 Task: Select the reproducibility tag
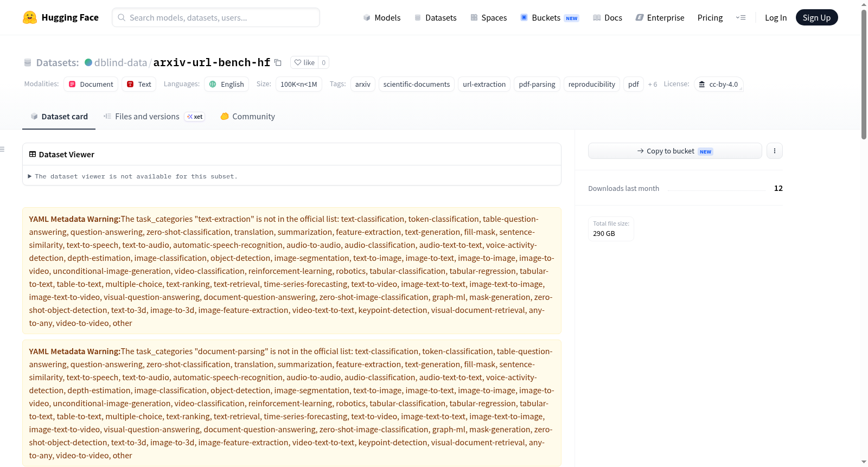tap(592, 84)
